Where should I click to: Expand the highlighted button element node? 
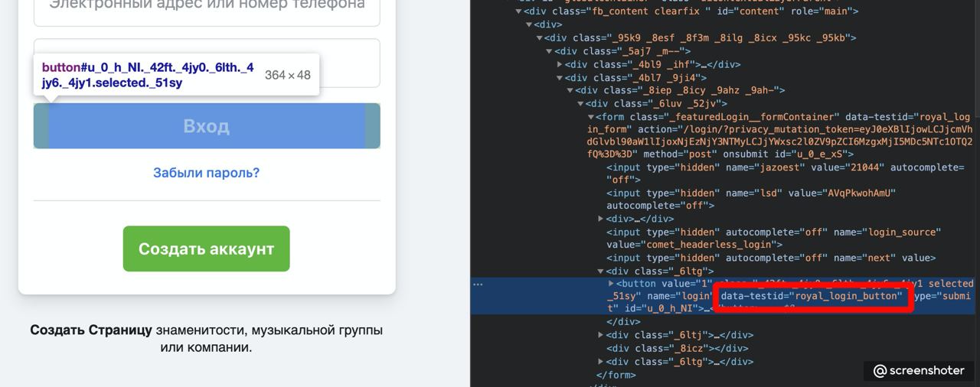coord(611,283)
